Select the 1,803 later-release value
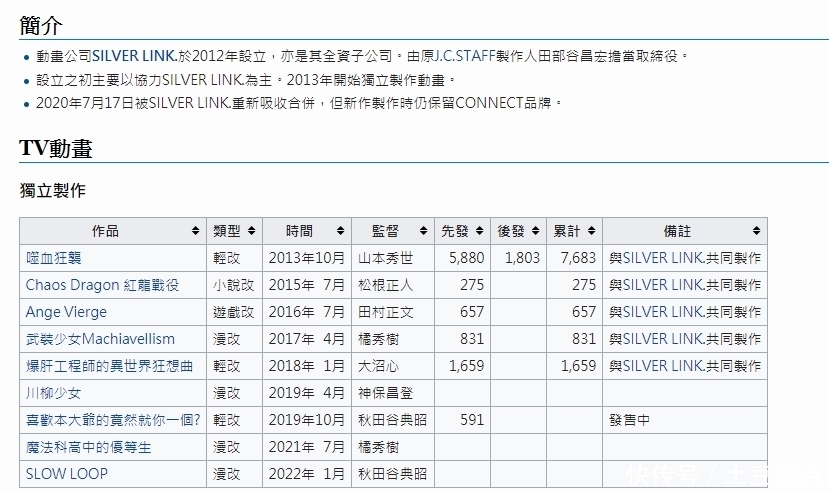Screen dimensions: 829x492 click(522, 258)
